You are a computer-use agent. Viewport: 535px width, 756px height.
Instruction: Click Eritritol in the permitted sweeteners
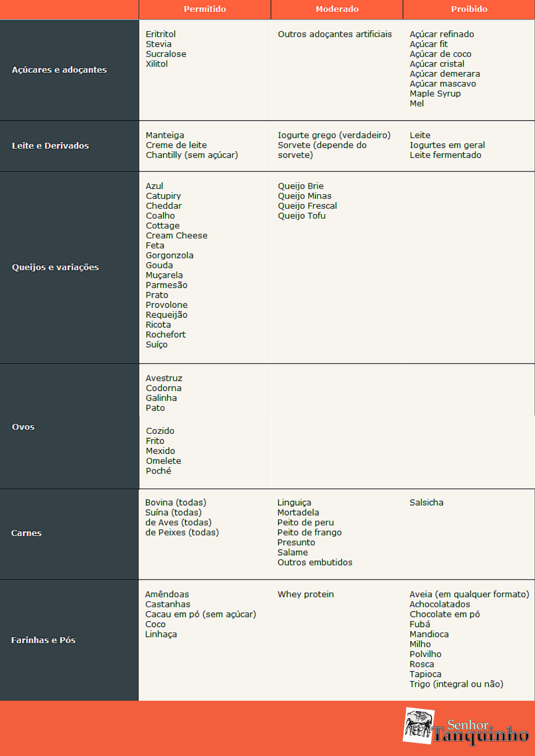coord(160,34)
